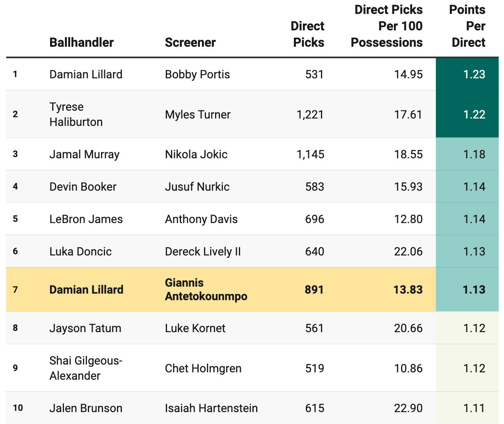
Task: Click Jayson Tatum ballhandler cell
Action: pos(85,328)
